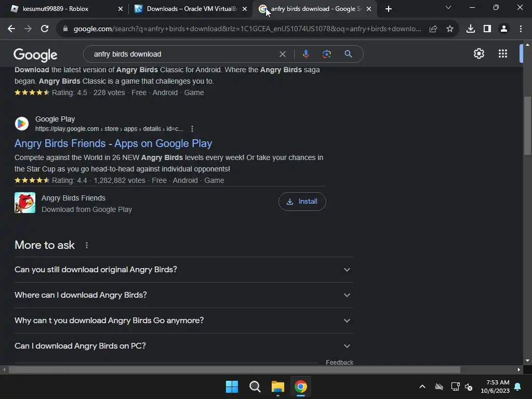The width and height of the screenshot is (532, 399).
Task: Click horizontal scrollbar right arrow
Action: (519, 369)
